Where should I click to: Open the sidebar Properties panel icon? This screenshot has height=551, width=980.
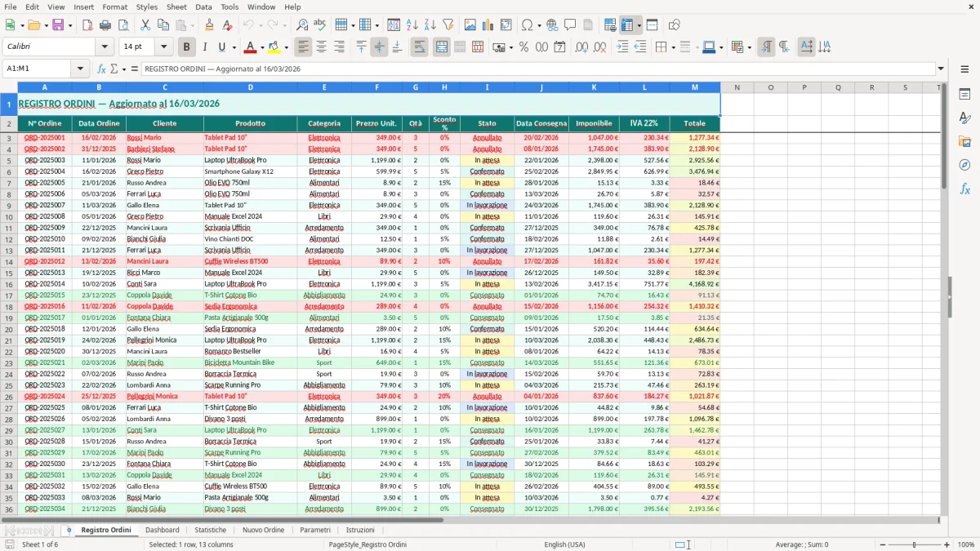(x=964, y=94)
